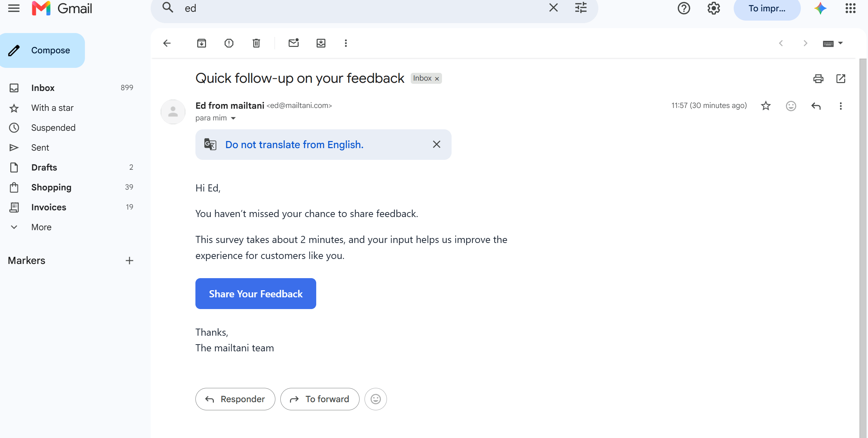The height and width of the screenshot is (438, 868).
Task: Click the Share Your Feedback button
Action: point(255,294)
